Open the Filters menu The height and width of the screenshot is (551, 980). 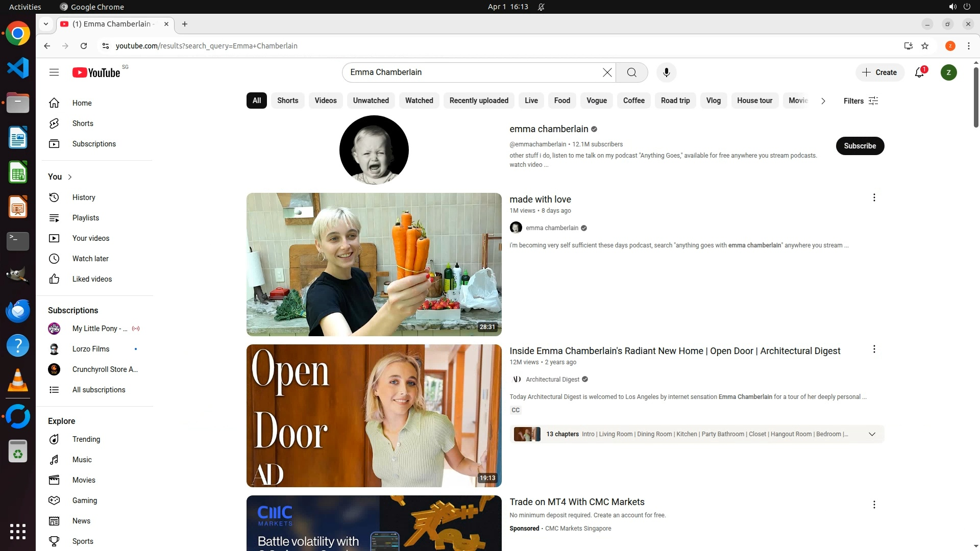(861, 101)
